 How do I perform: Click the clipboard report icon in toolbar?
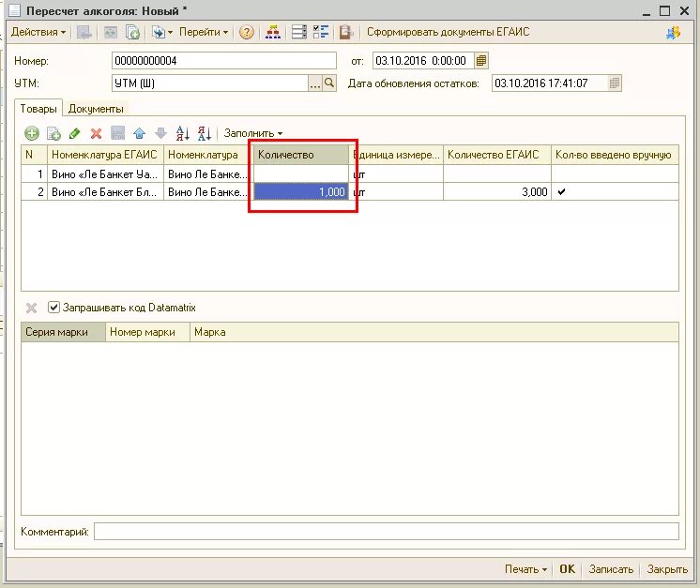(345, 32)
